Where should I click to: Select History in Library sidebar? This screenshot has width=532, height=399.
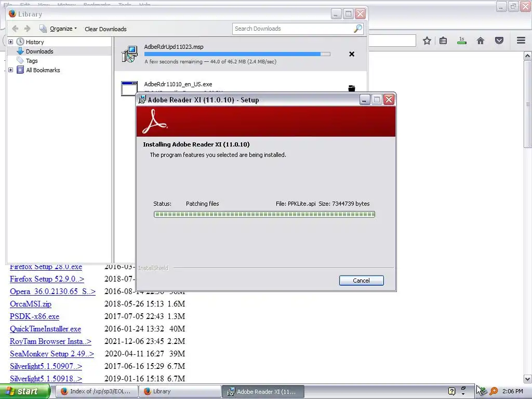coord(35,42)
